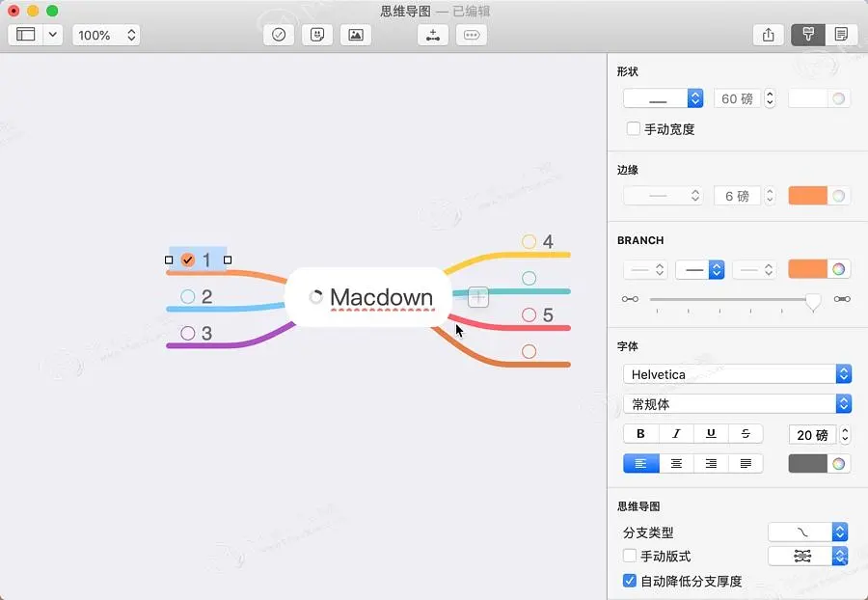Click the plus add-node button
This screenshot has height=600, width=868.
click(478, 297)
